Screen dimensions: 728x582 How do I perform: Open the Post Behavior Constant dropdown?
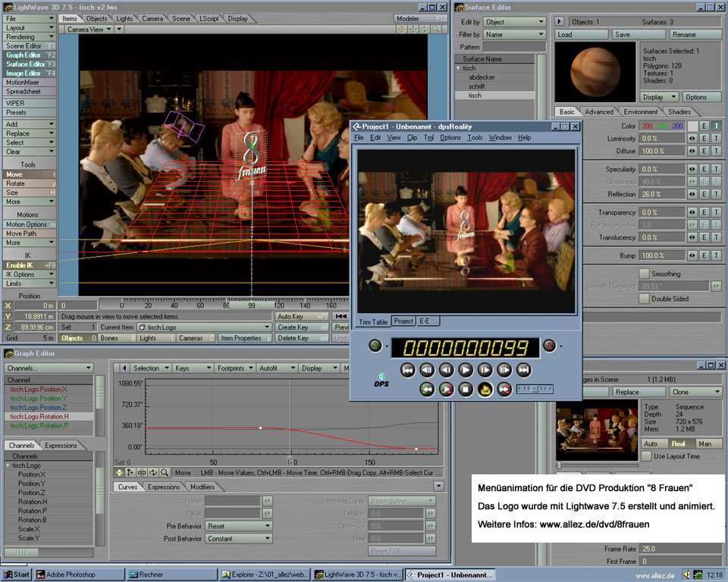(x=239, y=538)
